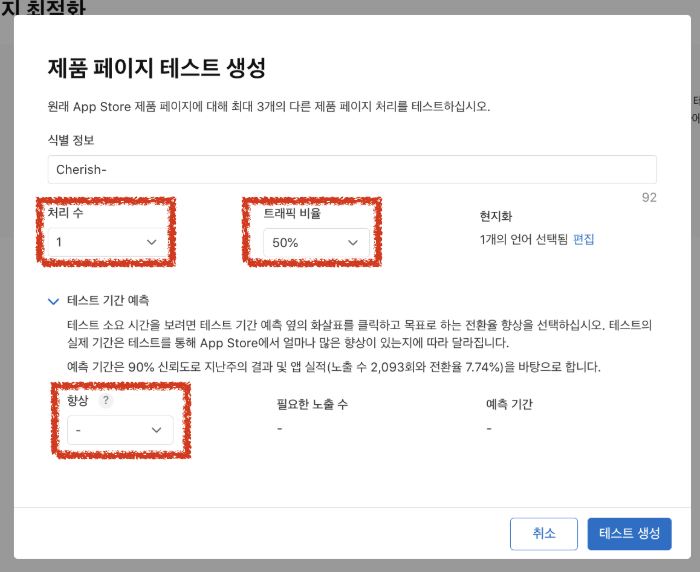Image resolution: width=700 pixels, height=572 pixels.
Task: Open the 트래픽 비율 dropdown showing 50%
Action: click(x=316, y=243)
